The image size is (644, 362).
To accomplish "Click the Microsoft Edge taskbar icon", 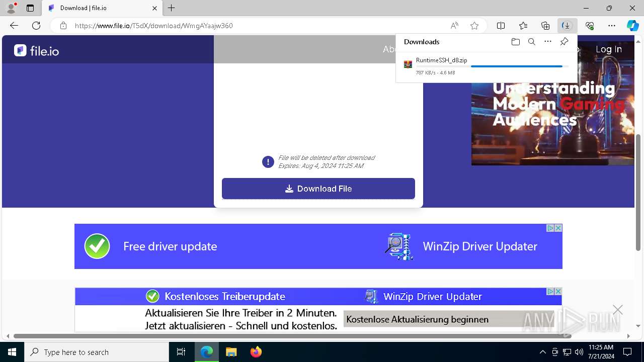I will (x=207, y=352).
